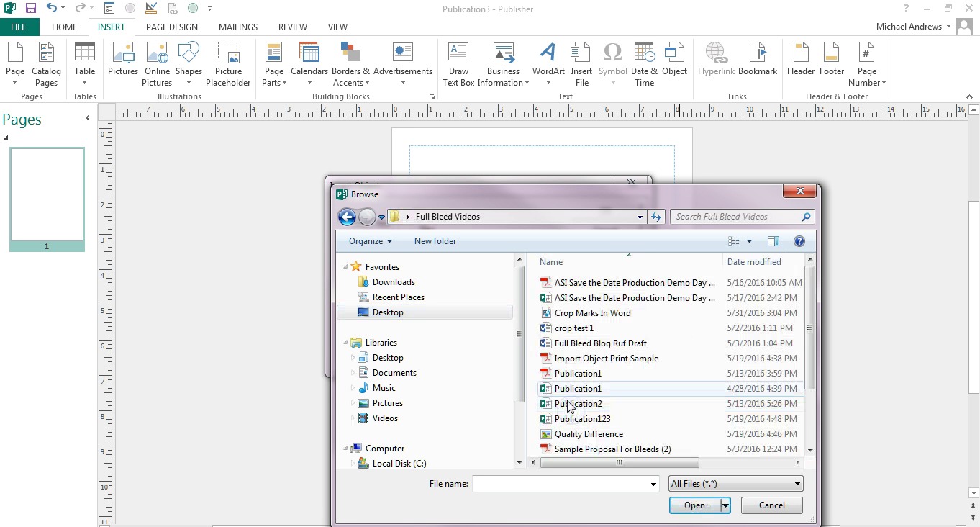This screenshot has height=527, width=980.
Task: Click the Insert File icon
Action: pyautogui.click(x=581, y=65)
